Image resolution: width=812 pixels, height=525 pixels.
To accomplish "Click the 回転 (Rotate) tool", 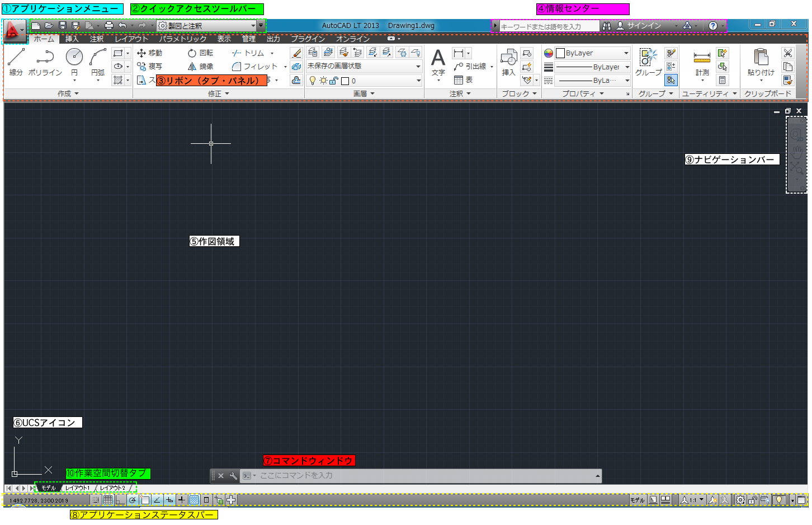I will coord(200,53).
